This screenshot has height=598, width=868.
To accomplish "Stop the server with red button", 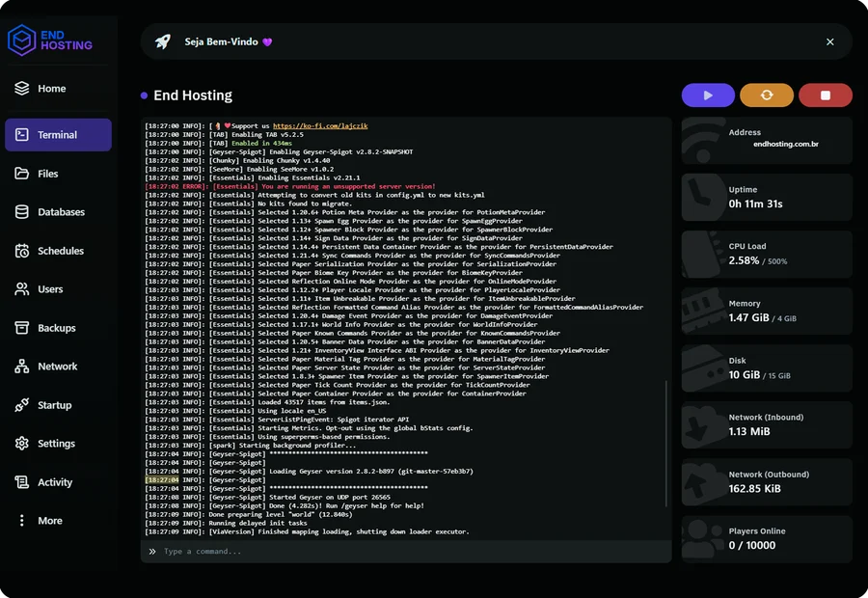I will coord(826,95).
